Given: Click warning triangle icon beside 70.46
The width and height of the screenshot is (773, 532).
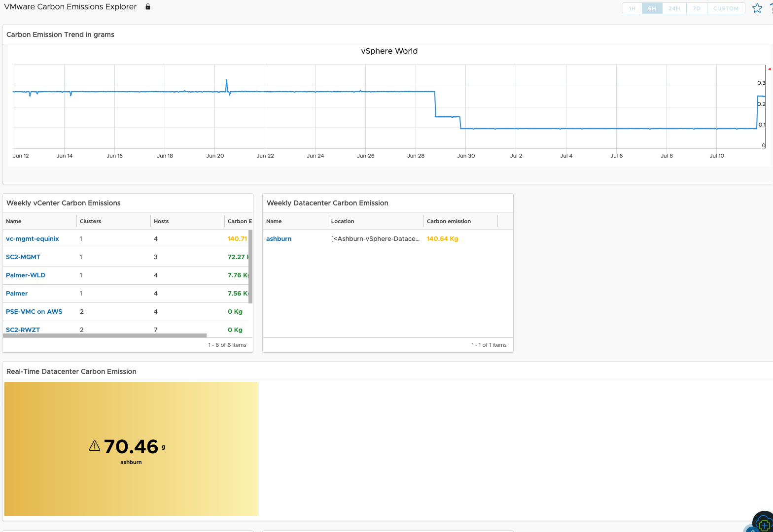Looking at the screenshot, I should 95,446.
